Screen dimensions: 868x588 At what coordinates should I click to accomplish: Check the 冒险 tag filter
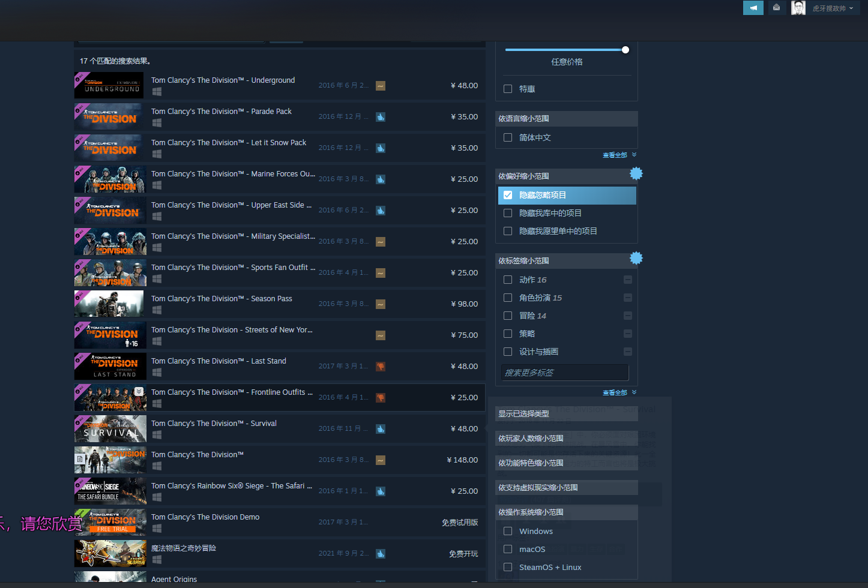click(508, 316)
